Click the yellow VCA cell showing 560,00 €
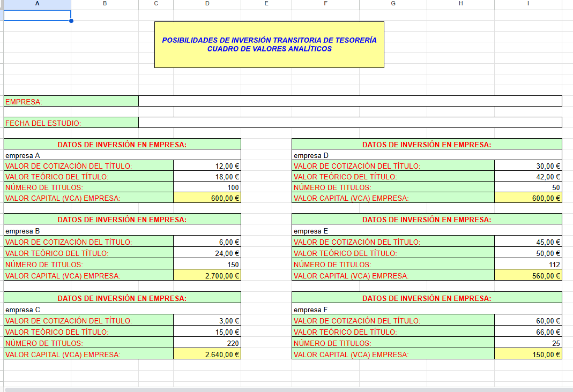Viewport: 573px width, 392px height. (x=528, y=276)
